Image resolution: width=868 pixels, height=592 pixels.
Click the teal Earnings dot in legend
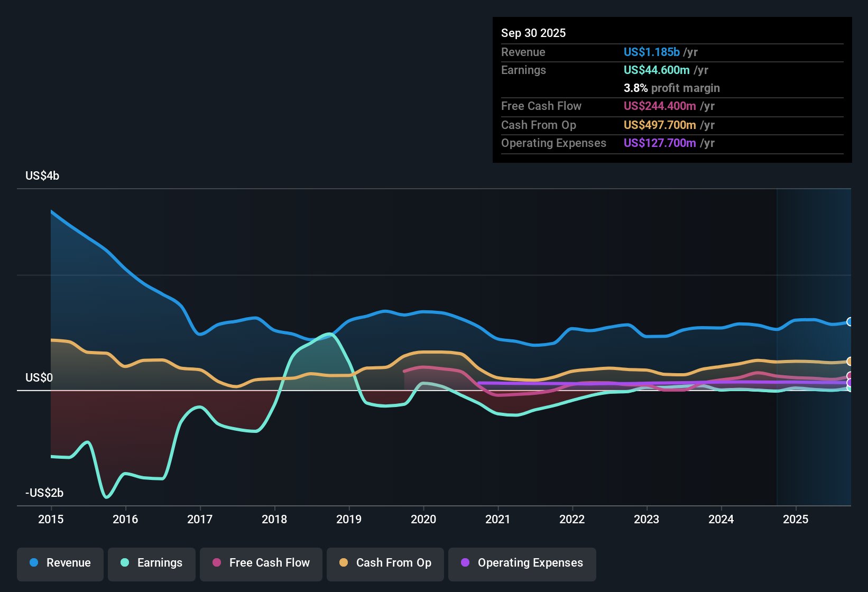point(125,563)
